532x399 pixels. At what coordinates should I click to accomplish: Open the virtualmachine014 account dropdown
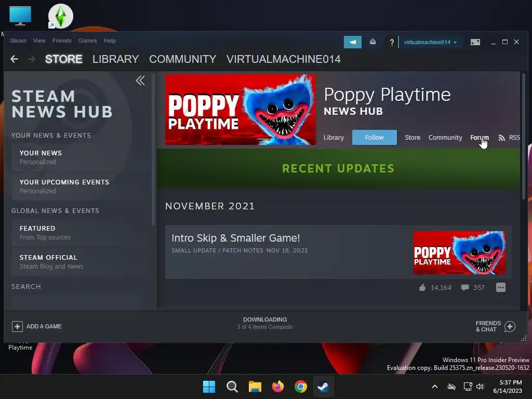430,42
